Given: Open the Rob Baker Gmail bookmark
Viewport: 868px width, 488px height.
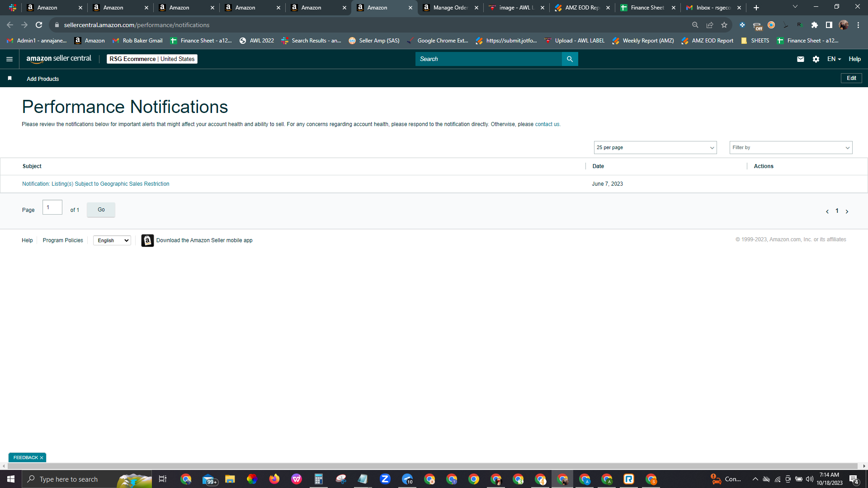Looking at the screenshot, I should tap(137, 41).
